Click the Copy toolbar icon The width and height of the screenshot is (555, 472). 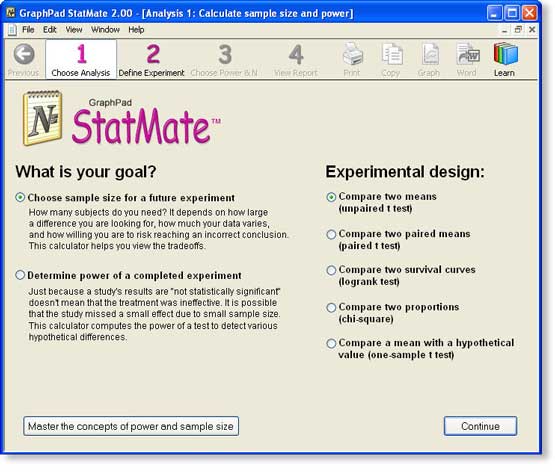pos(391,54)
